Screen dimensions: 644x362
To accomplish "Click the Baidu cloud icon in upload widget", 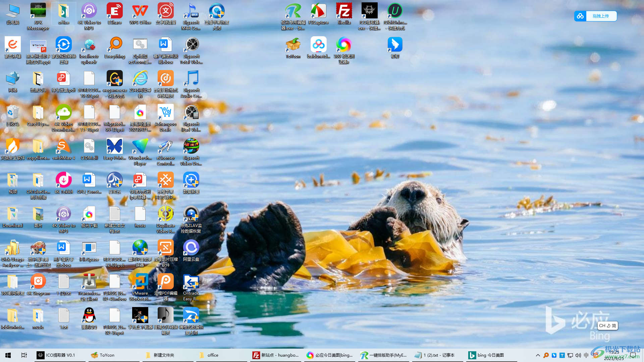I will pyautogui.click(x=580, y=16).
